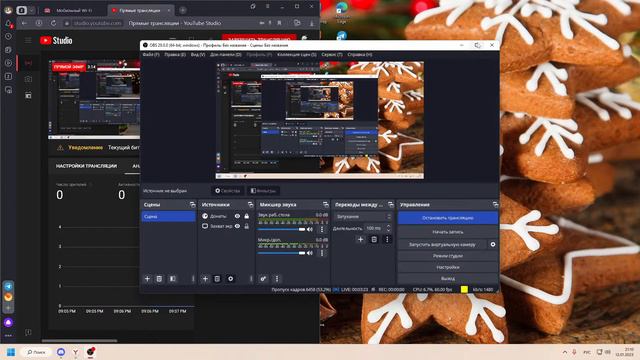This screenshot has width=640, height=360.
Task: Click YouTube Studio logo in browser
Action: click(x=56, y=40)
